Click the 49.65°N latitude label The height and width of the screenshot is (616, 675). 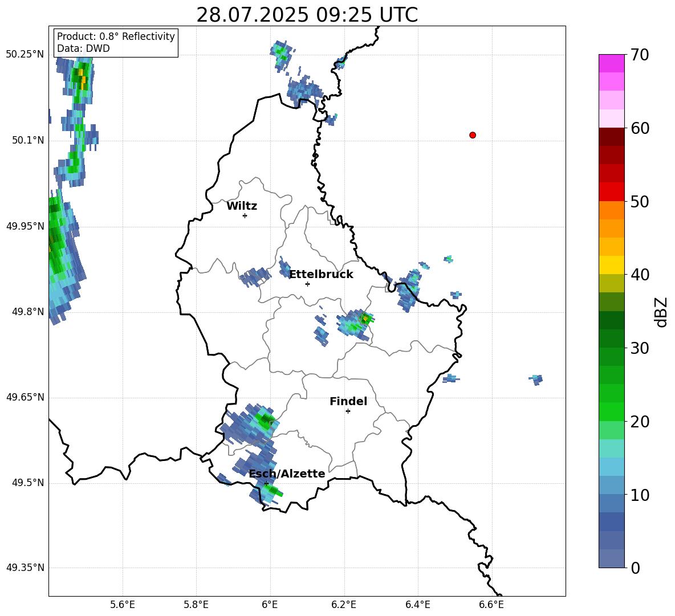coord(25,397)
